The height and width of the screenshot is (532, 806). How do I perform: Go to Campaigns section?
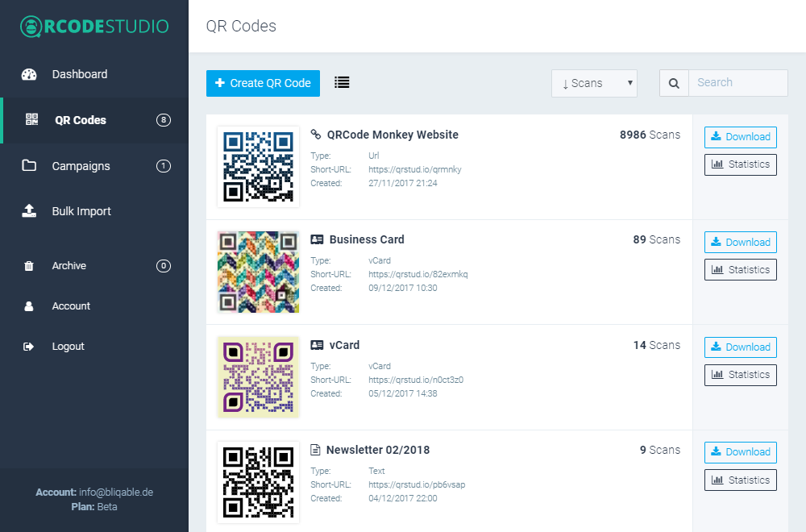pos(81,166)
